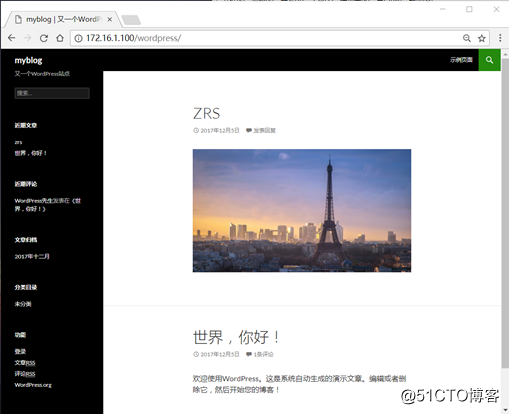509x414 pixels.
Task: Close the myblog browser tab
Action: [x=109, y=20]
